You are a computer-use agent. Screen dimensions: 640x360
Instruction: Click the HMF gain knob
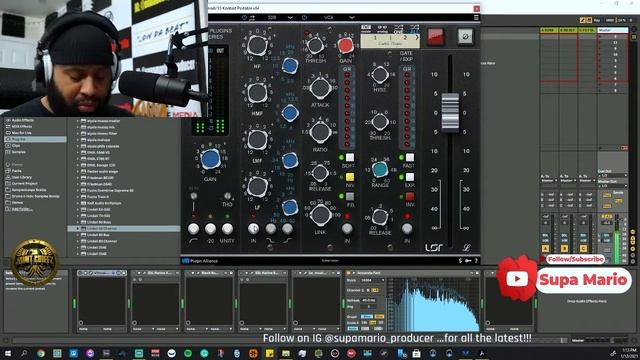(258, 93)
